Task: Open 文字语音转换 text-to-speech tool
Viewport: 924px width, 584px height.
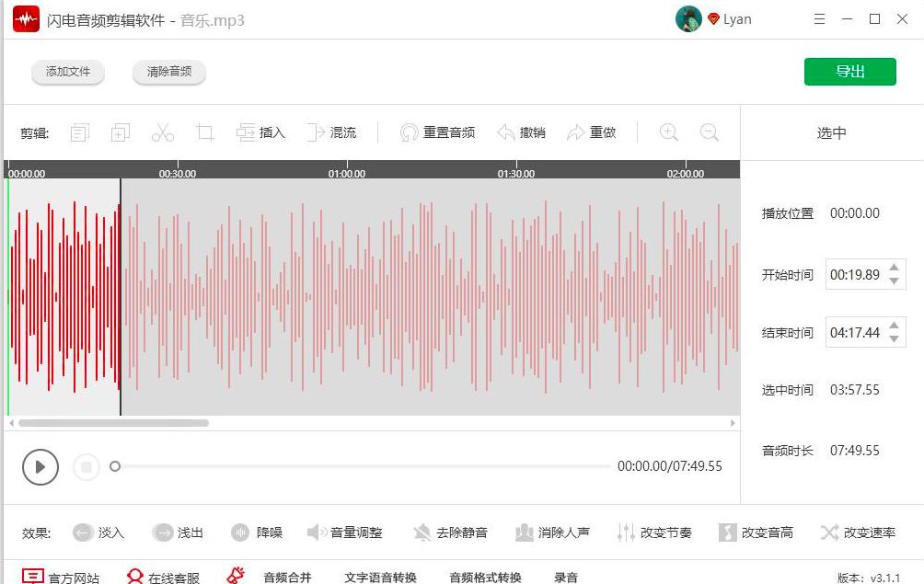Action: tap(380, 578)
